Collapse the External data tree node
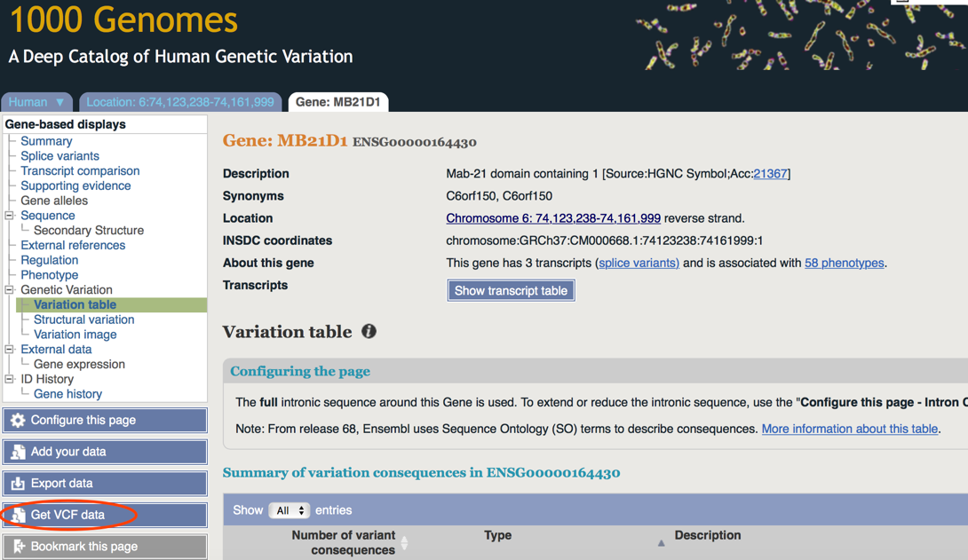This screenshot has width=968, height=560. point(9,350)
